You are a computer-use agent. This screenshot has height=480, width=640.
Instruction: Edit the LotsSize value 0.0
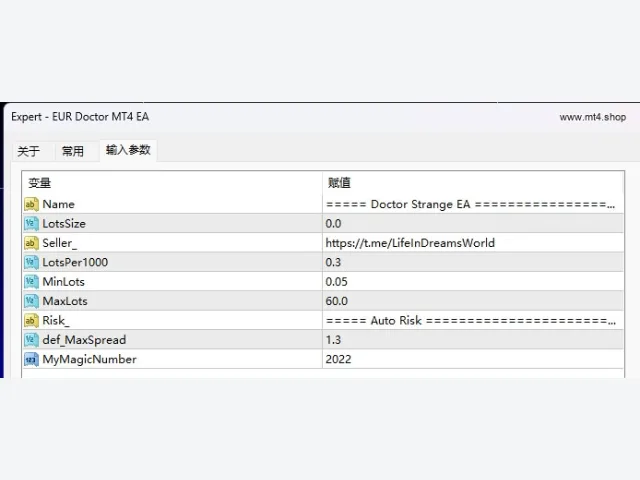pos(473,223)
